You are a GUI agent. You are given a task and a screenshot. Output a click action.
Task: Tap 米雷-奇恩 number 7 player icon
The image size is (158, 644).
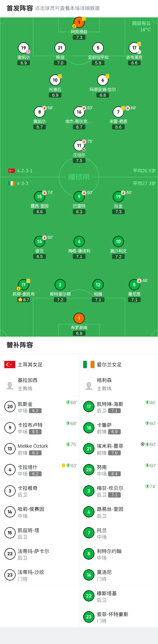point(118,112)
